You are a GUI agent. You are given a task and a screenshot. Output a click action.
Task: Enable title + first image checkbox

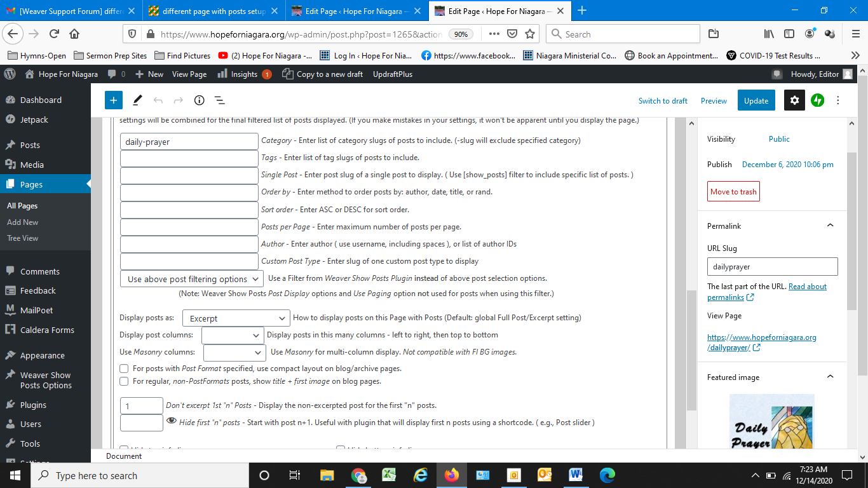point(124,381)
